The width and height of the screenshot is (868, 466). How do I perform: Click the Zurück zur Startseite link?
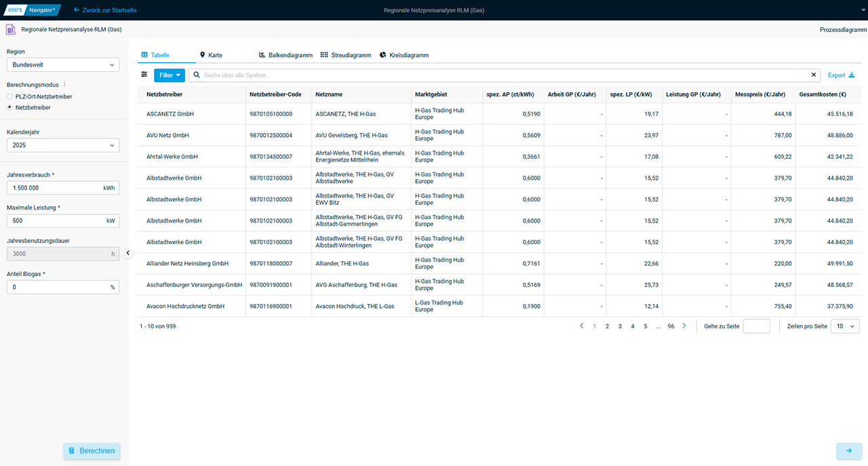pos(104,10)
